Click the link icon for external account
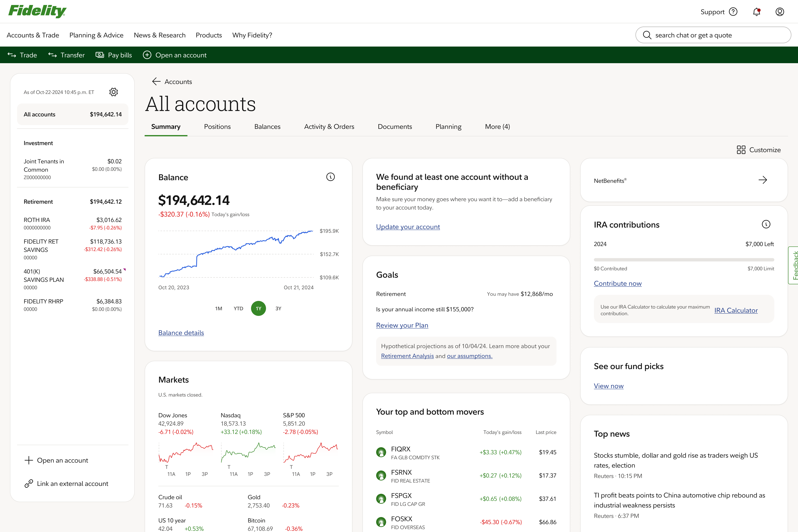The height and width of the screenshot is (532, 798). pos(29,484)
